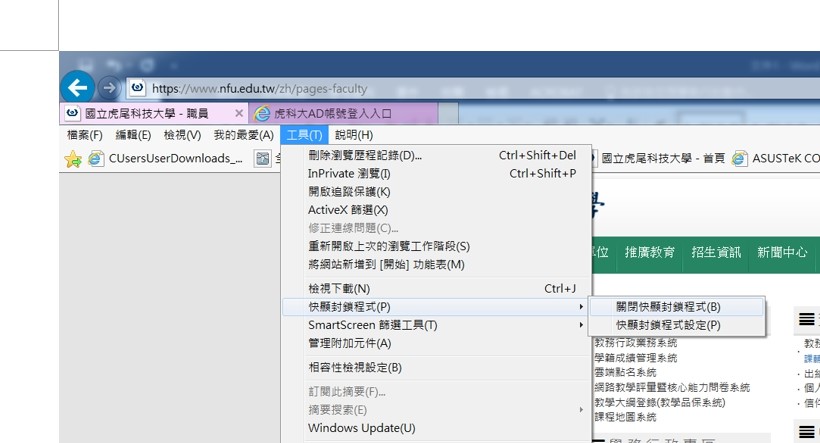Open 雲端點名系統 link
This screenshot has width=820, height=443.
[625, 372]
